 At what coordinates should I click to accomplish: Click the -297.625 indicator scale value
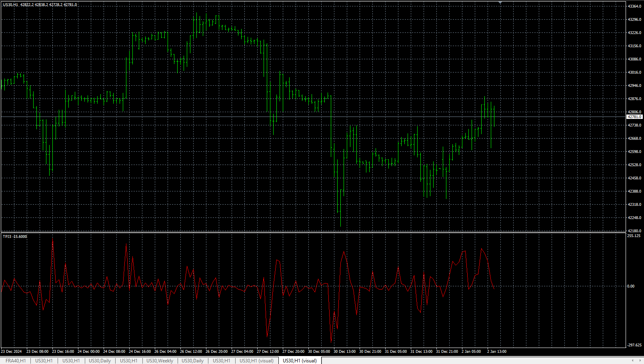[634, 345]
